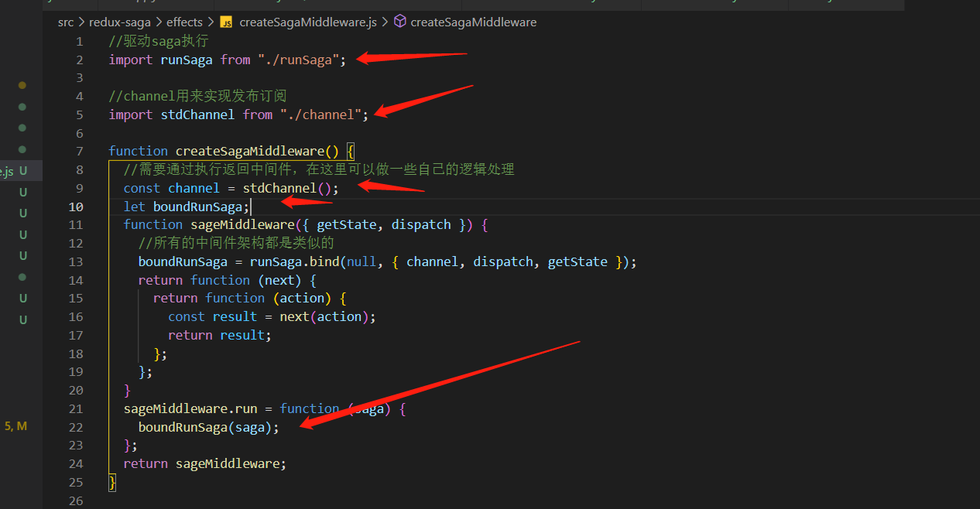Click the comment "//所有的中间件架构都是类似的"

[236, 243]
